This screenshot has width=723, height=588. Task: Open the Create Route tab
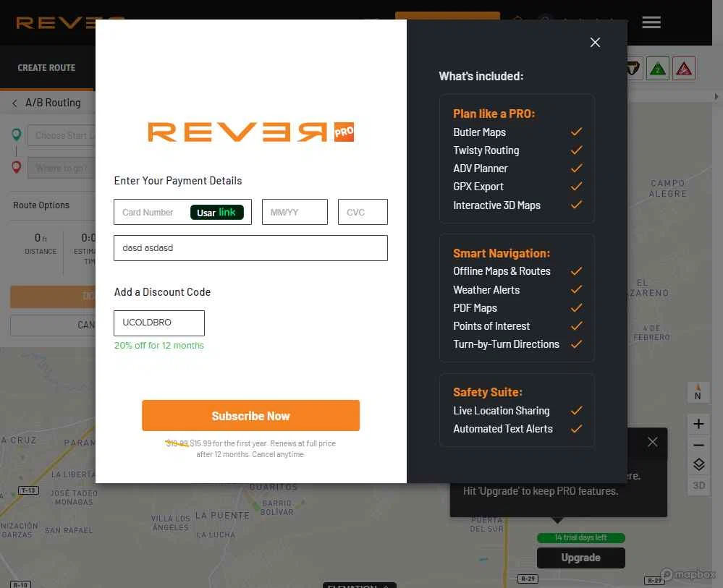(46, 68)
